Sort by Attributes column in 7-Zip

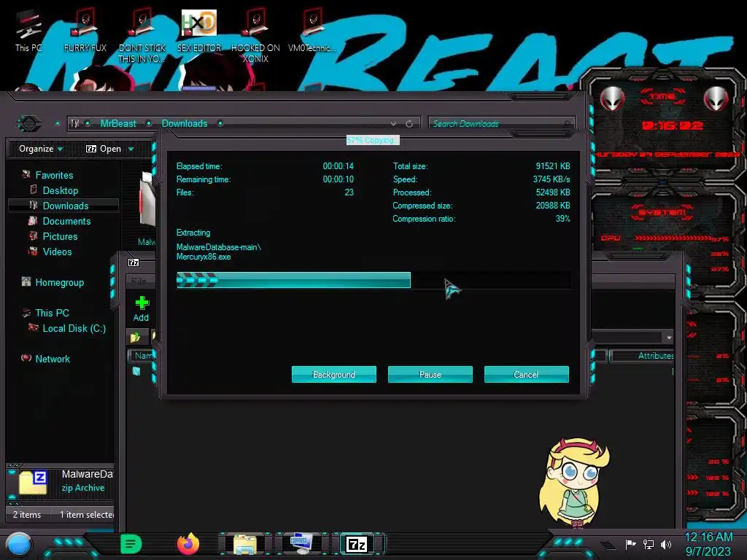pos(643,356)
